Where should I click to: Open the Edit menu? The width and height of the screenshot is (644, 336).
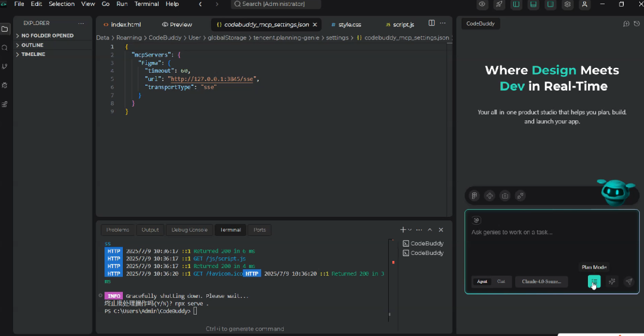tap(36, 4)
